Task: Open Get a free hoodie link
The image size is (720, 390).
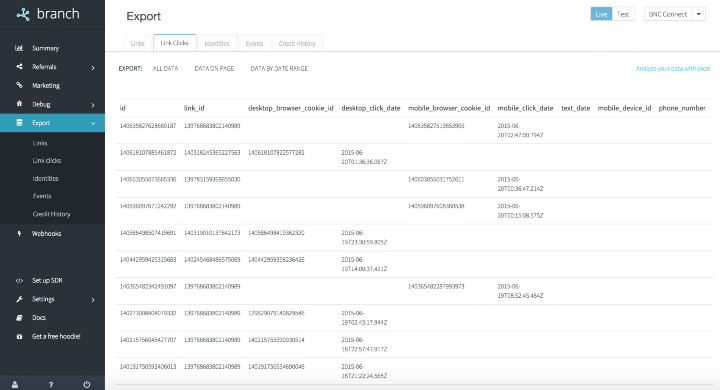Action: [x=56, y=336]
